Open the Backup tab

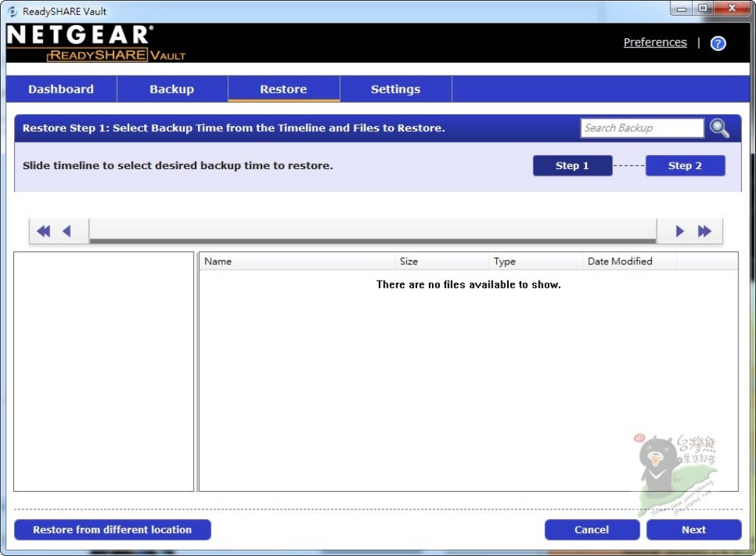click(172, 89)
